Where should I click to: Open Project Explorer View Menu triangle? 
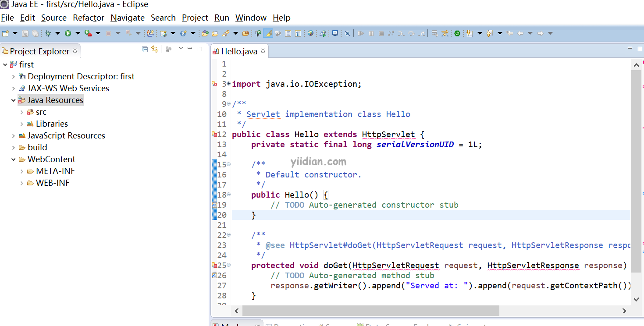(181, 49)
